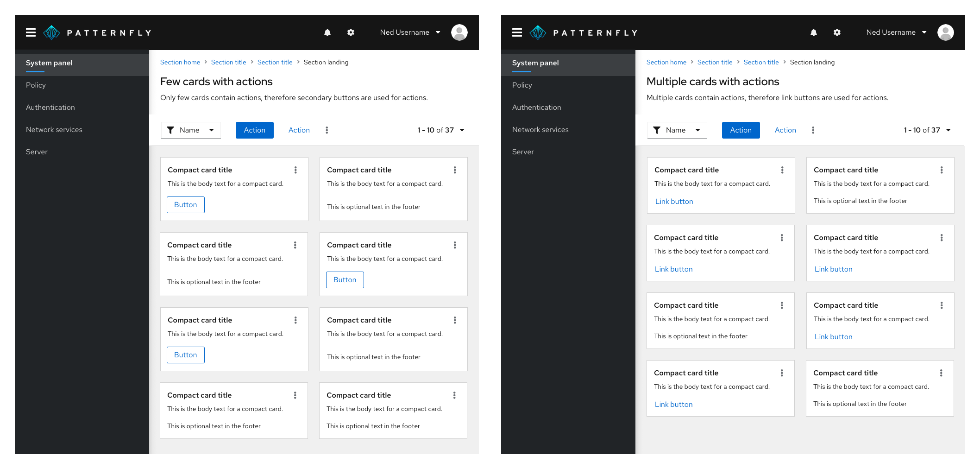Click PatternFly logo in Few cards window
Viewport: 980px width, 469px height.
pos(97,32)
